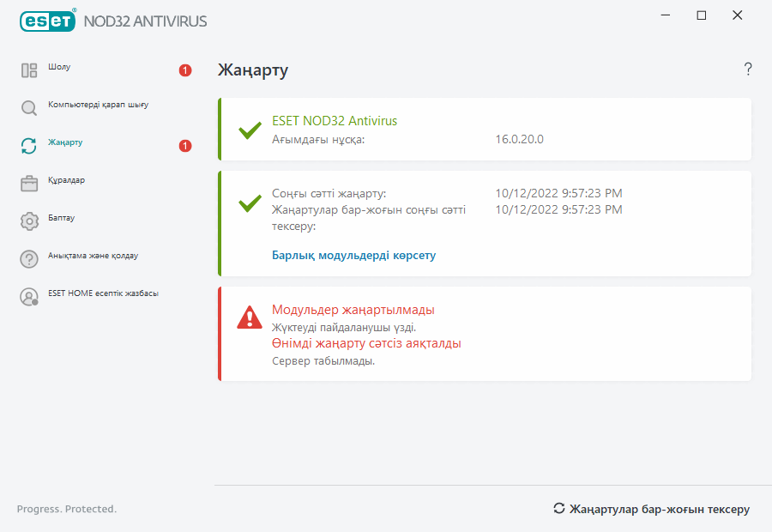Open ESET HOME есептік жазбасы
Image resolution: width=772 pixels, height=532 pixels.
pyautogui.click(x=103, y=293)
